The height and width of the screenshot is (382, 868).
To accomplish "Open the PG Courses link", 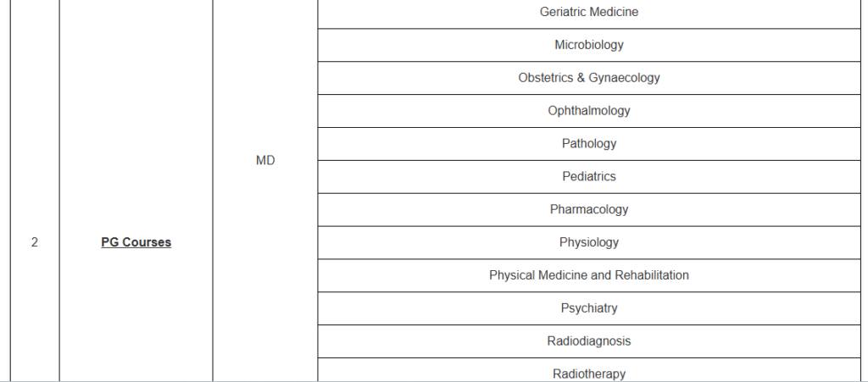I will click(136, 242).
